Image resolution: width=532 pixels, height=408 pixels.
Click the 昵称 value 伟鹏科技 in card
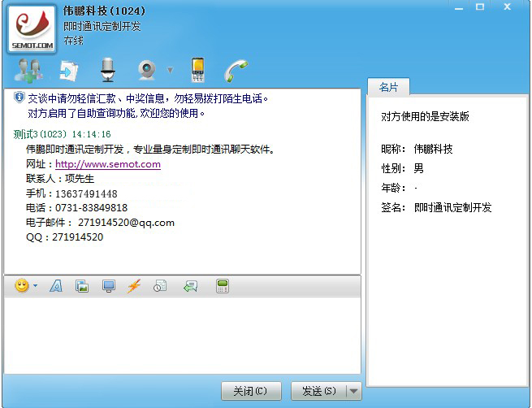coord(433,149)
